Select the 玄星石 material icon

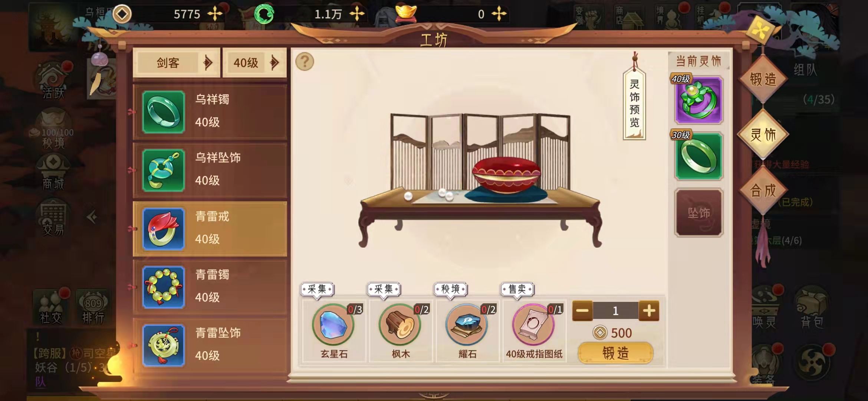tap(333, 325)
